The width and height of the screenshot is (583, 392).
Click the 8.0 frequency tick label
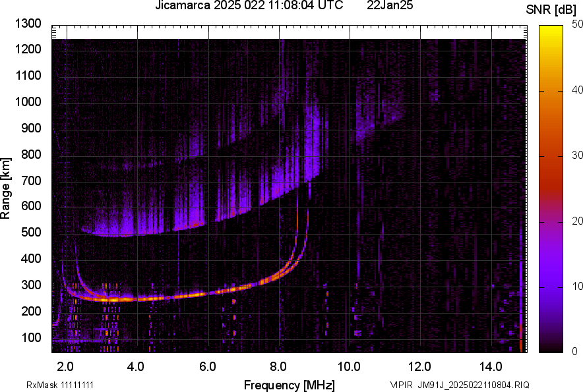278,366
